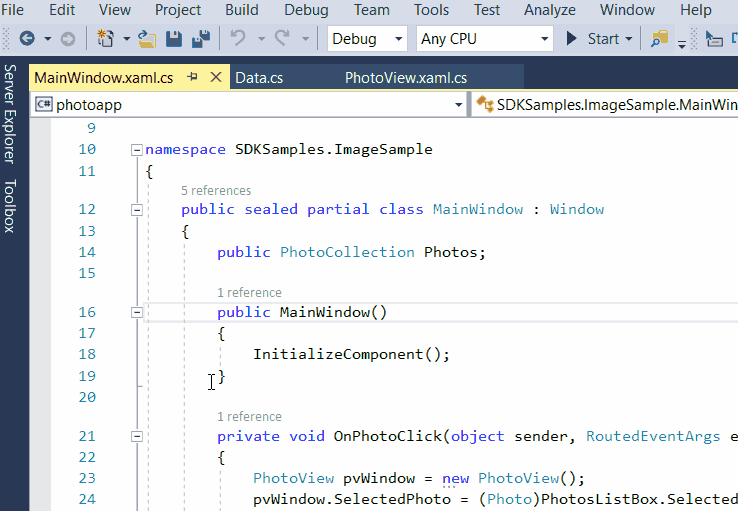Click the PhotoCollection type name
This screenshot has height=511, width=738.
click(347, 252)
